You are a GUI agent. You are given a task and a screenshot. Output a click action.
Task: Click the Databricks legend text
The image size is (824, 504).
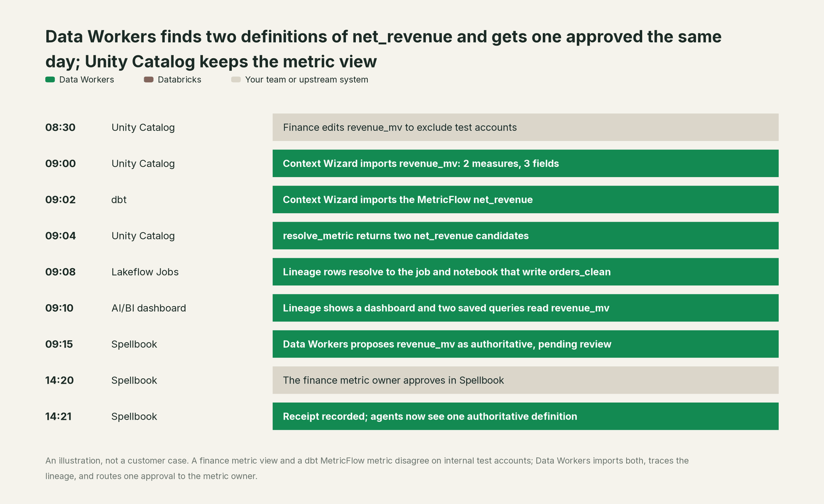point(179,80)
